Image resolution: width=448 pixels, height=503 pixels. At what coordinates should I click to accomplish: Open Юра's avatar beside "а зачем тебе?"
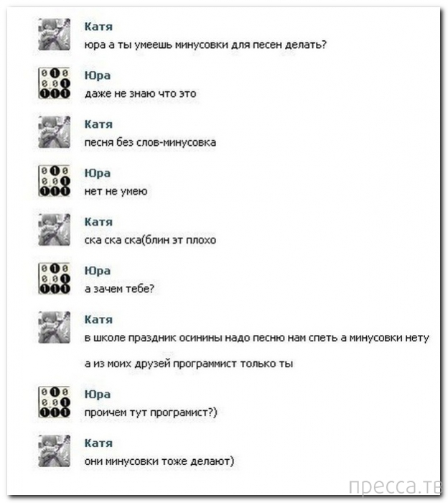(x=54, y=279)
